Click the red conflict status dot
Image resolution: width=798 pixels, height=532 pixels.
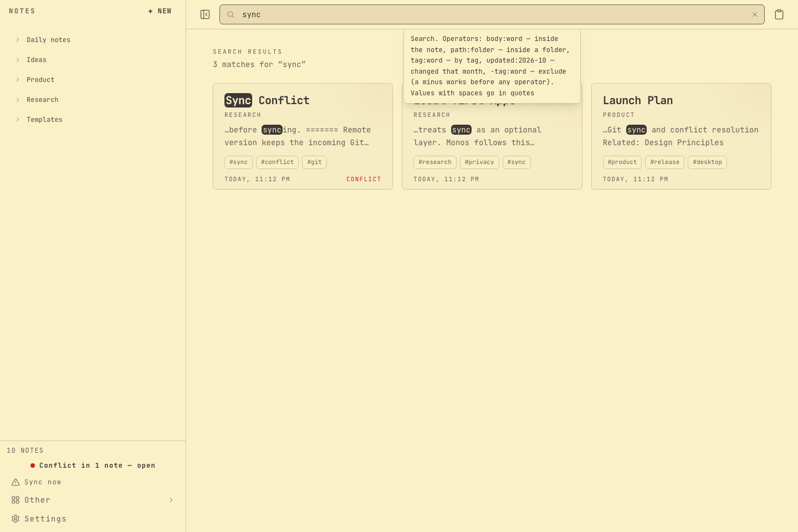33,465
